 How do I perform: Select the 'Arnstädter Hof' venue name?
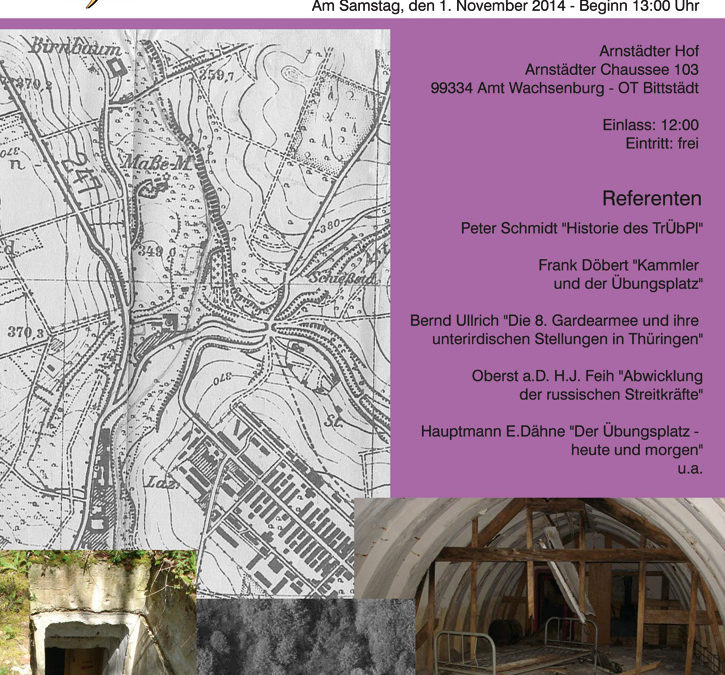(649, 51)
